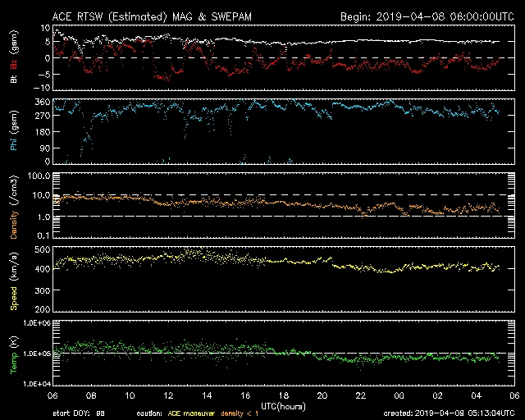Click the 18 hour tick on time axis
This screenshot has height=420, width=525.
point(284,395)
